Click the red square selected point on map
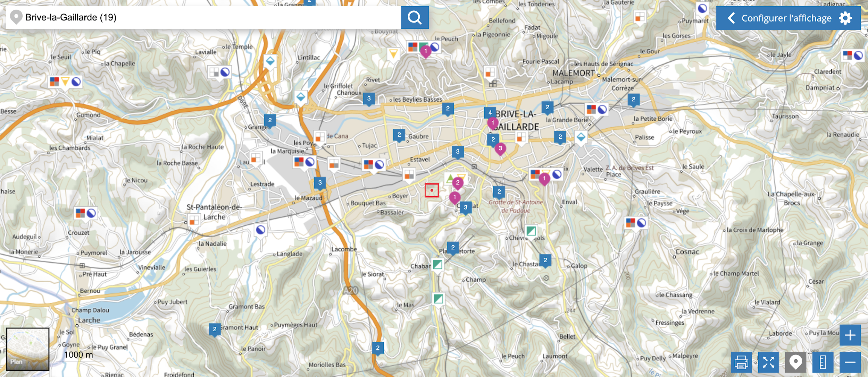Viewport: 868px width, 377px height. (x=432, y=190)
